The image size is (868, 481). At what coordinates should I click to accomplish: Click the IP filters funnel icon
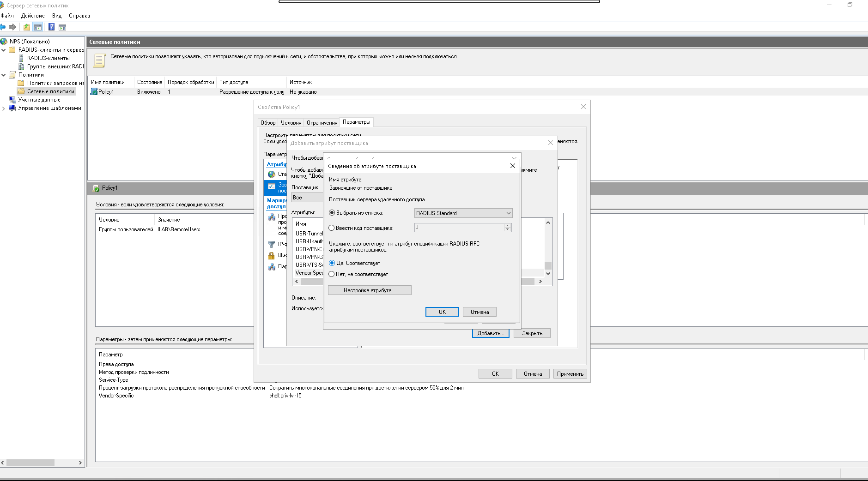(272, 245)
